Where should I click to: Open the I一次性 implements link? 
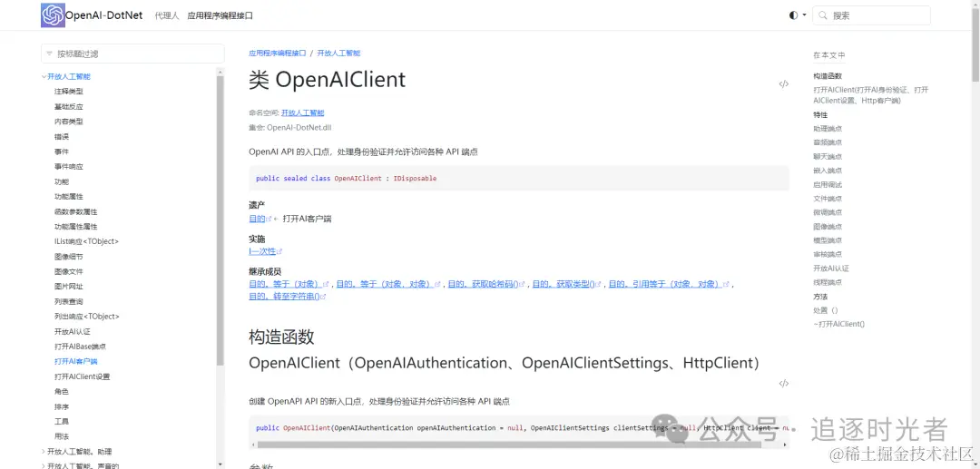point(262,251)
